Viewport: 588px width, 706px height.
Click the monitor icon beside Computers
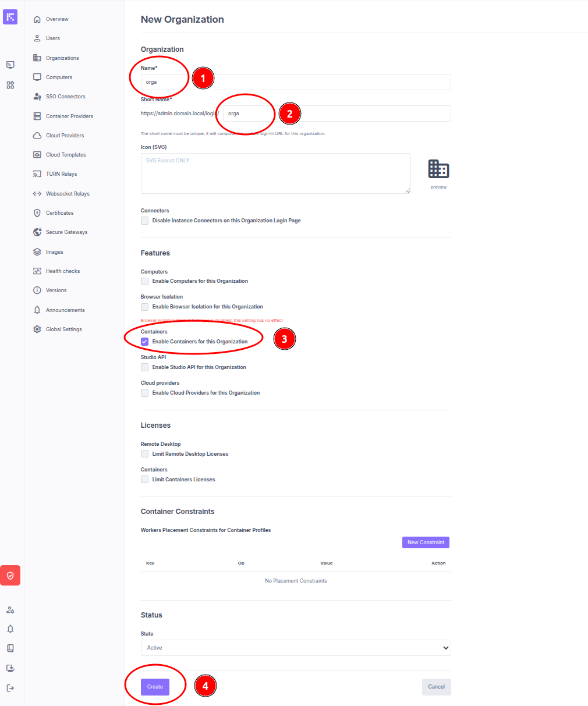[x=37, y=77]
